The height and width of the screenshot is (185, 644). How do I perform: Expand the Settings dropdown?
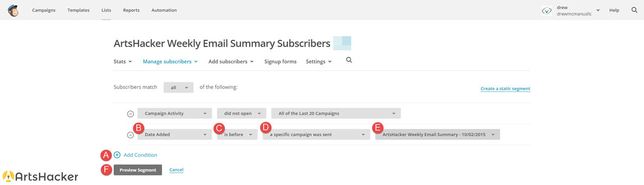tap(318, 61)
